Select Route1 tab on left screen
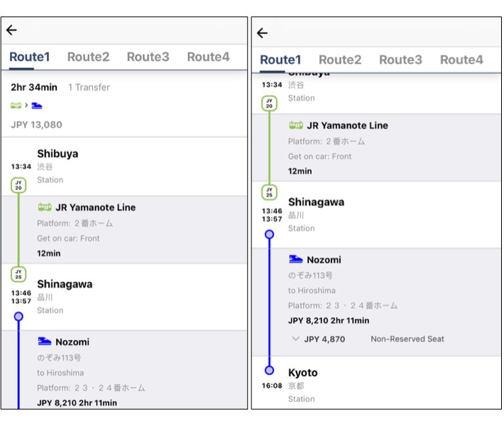 (x=30, y=57)
